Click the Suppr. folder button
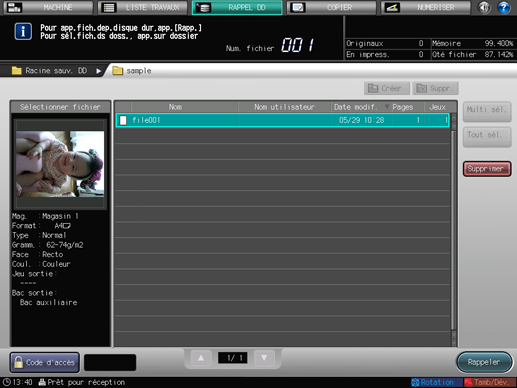The image size is (517, 388). click(x=435, y=88)
